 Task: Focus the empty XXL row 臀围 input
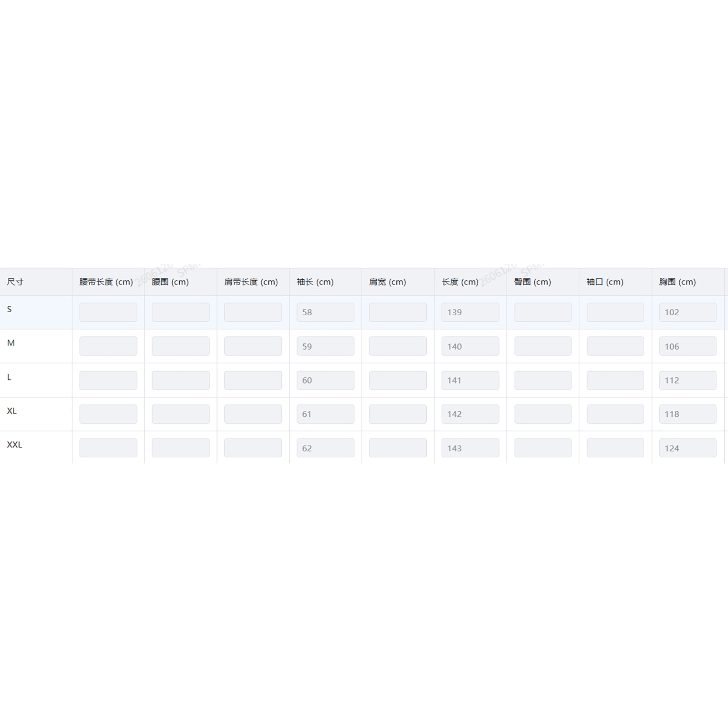(543, 448)
